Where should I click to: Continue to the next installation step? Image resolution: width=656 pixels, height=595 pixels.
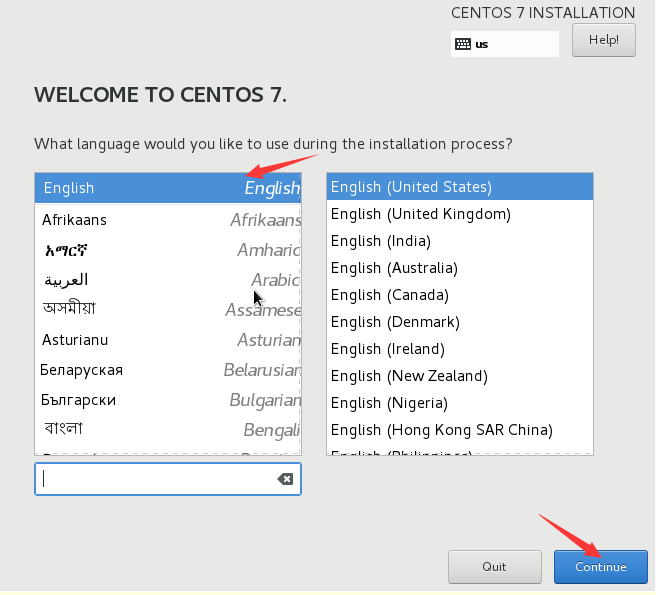click(601, 567)
